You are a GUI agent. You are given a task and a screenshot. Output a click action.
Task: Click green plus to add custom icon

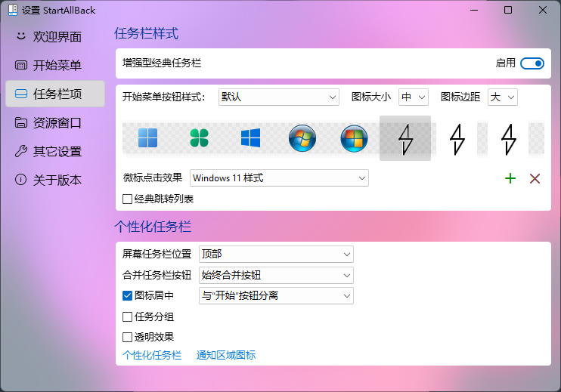pyautogui.click(x=510, y=178)
